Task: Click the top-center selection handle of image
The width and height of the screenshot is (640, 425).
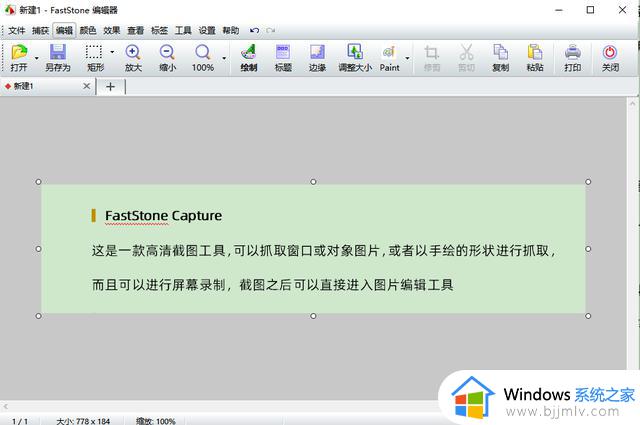Action: click(313, 182)
